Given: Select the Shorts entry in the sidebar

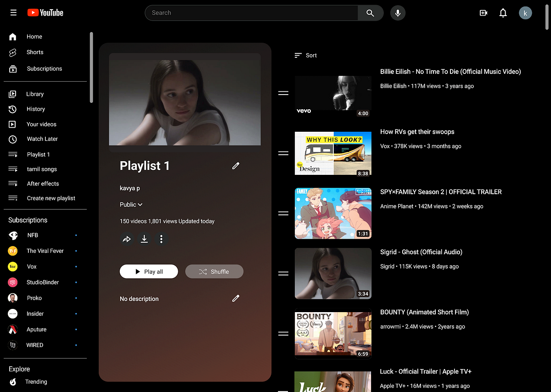Looking at the screenshot, I should click(34, 52).
